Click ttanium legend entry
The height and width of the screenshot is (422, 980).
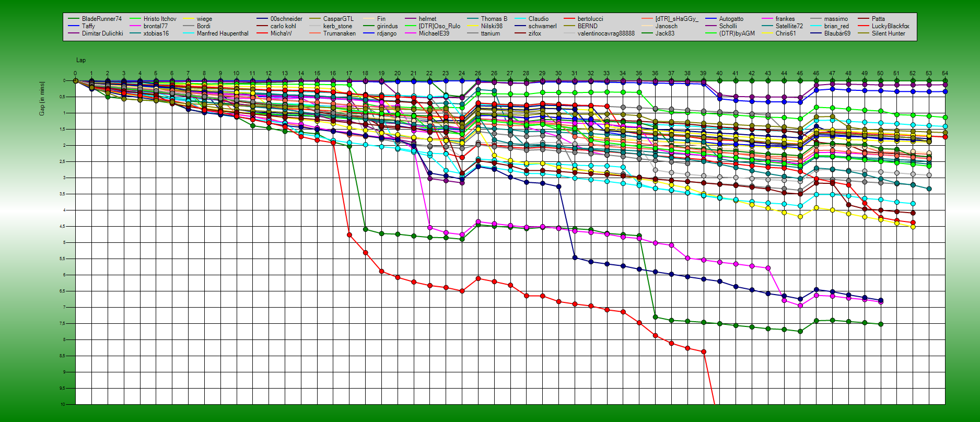tap(491, 33)
